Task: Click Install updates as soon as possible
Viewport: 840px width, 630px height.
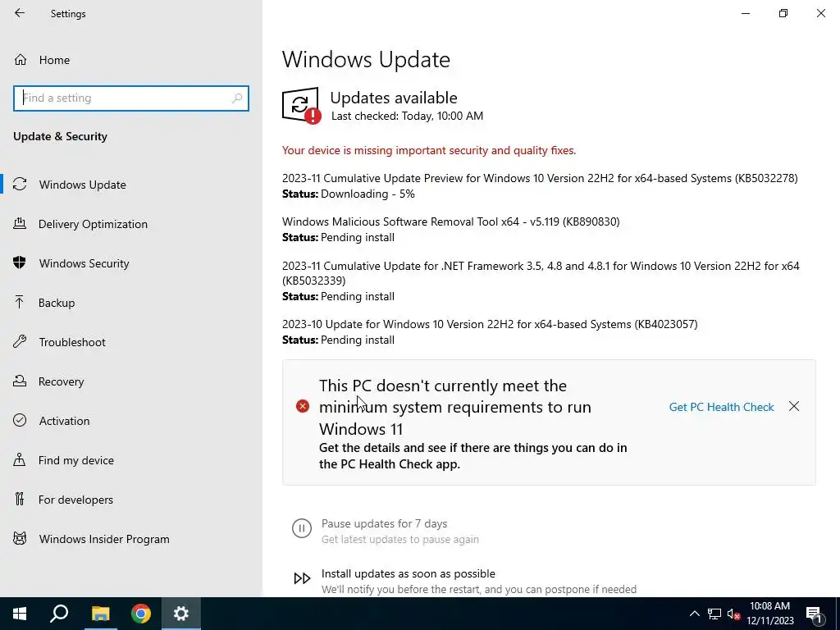Action: click(409, 573)
